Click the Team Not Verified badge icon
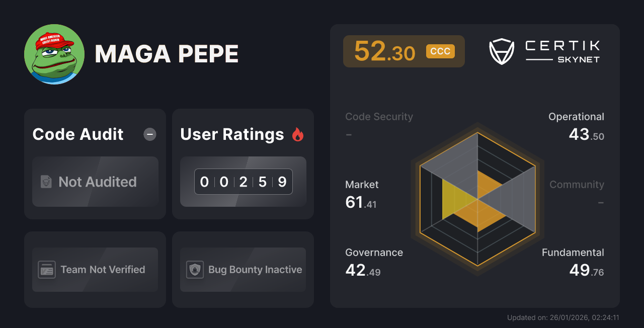Viewport: 644px width, 328px height. pos(48,270)
